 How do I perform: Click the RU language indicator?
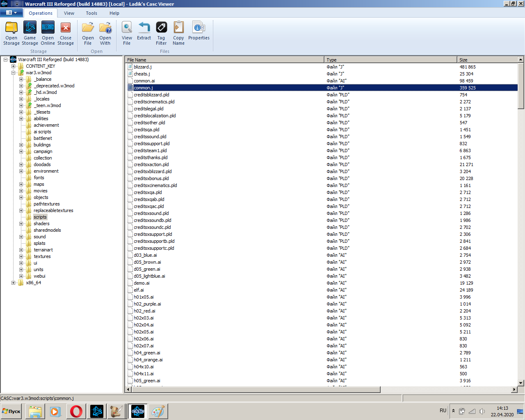443,411
